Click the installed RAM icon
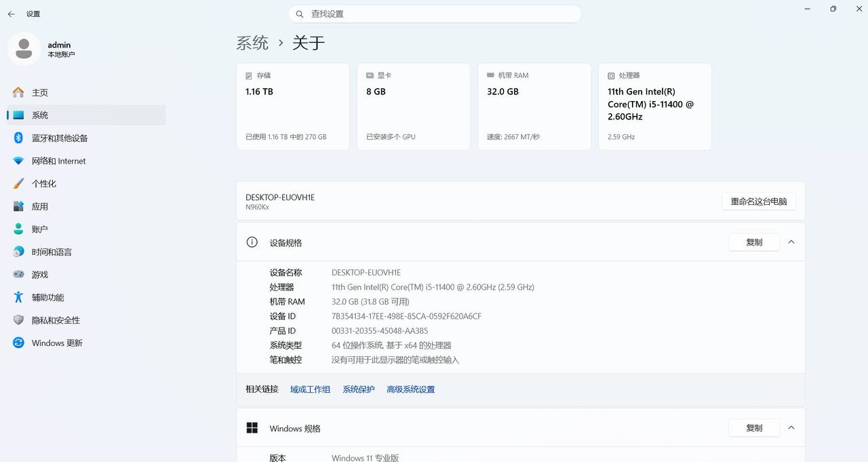Viewport: 868px width, 462px height. pos(490,75)
